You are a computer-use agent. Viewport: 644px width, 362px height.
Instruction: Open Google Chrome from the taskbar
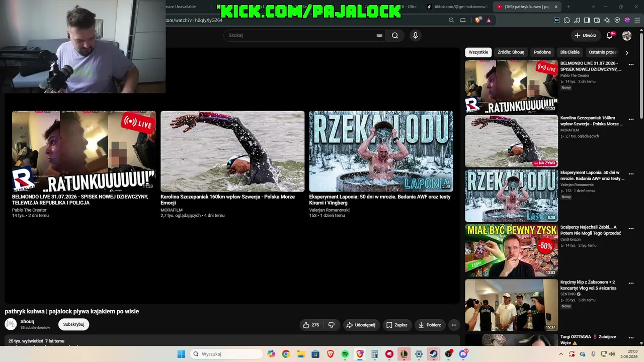tap(286, 354)
